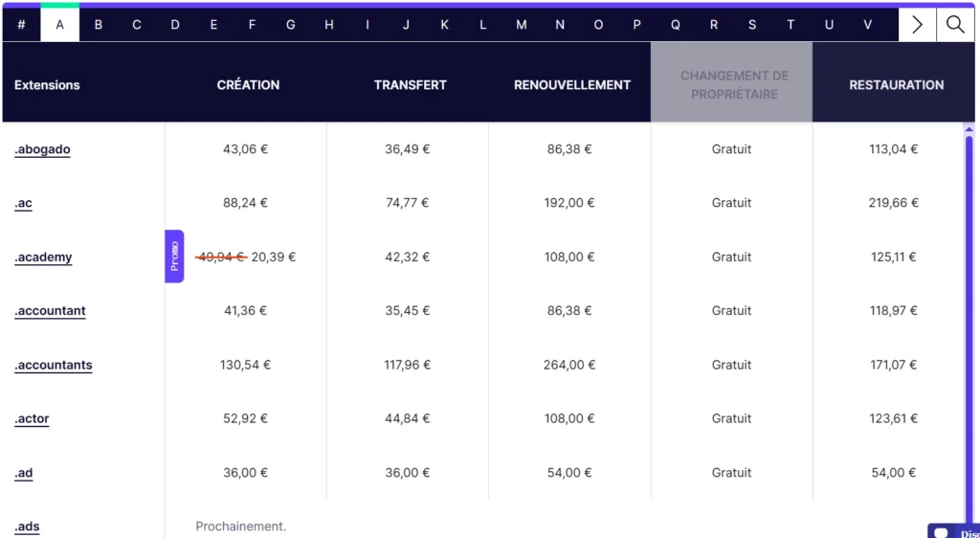The height and width of the screenshot is (538, 980).
Task: Open the chat widget icon
Action: tap(941, 532)
